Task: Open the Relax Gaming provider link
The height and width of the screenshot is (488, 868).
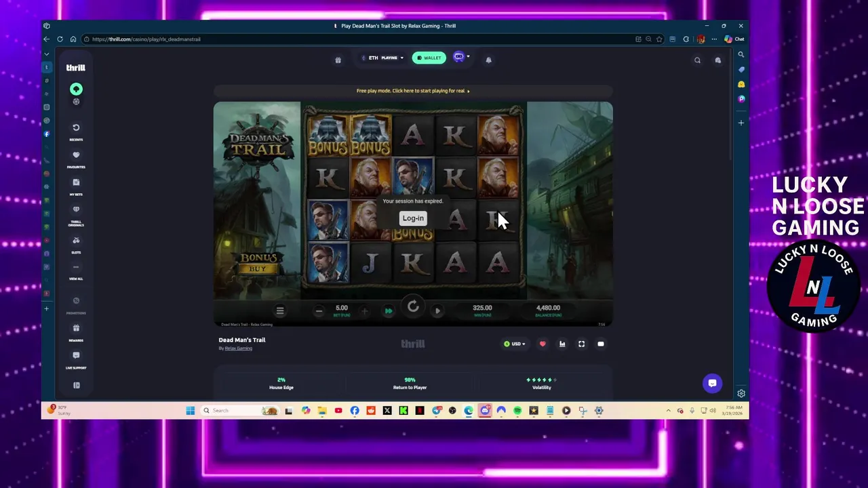Action: tap(238, 348)
